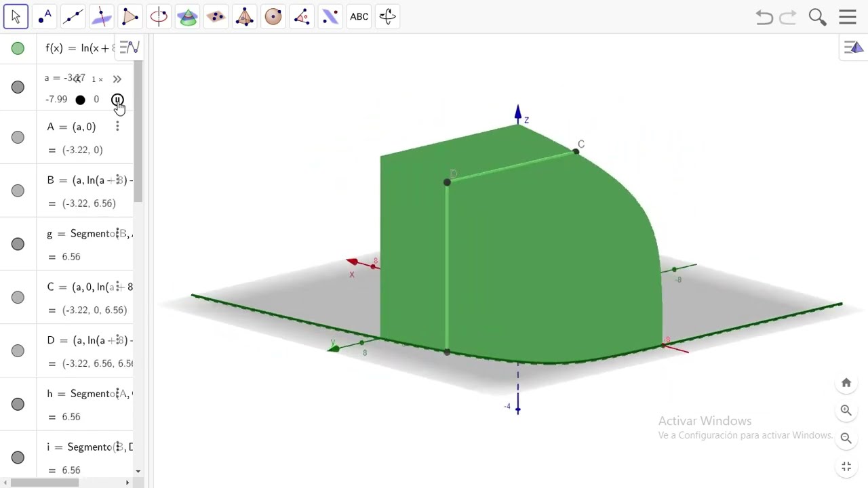Click the algebra panel vertical scrollbar
Image resolution: width=868 pixels, height=488 pixels.
click(138, 132)
